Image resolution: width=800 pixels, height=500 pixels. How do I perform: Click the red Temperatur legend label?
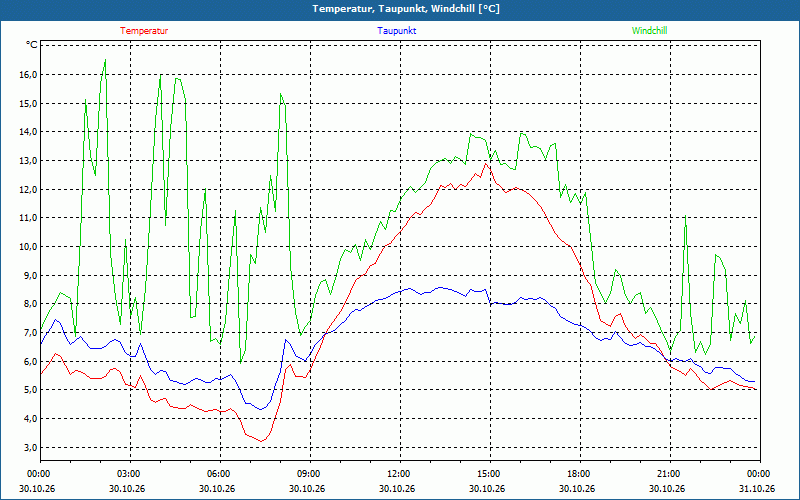click(x=144, y=31)
